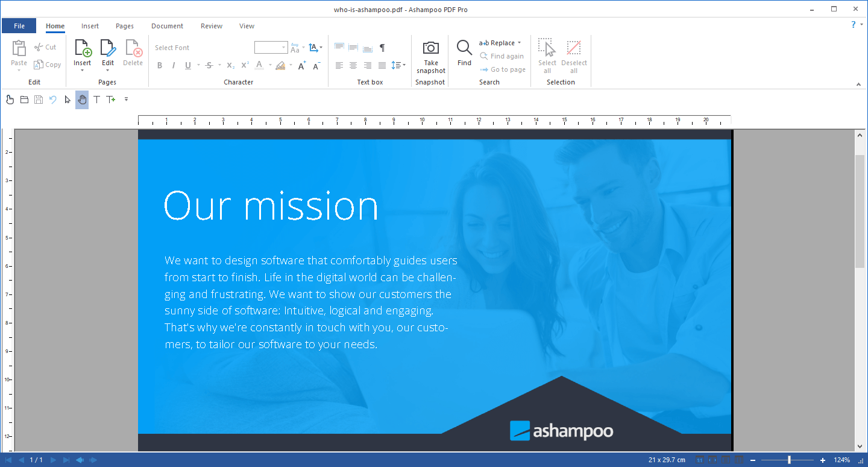Image resolution: width=868 pixels, height=467 pixels.
Task: Select the Text tool in quick toolbar
Action: [96, 100]
